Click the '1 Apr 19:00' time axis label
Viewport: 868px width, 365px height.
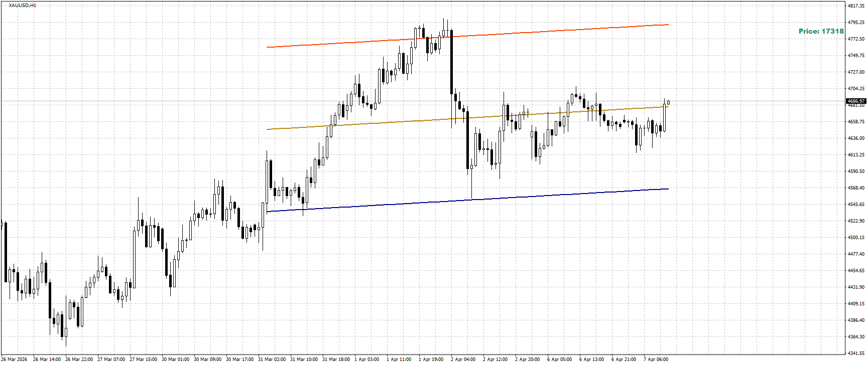pos(432,359)
